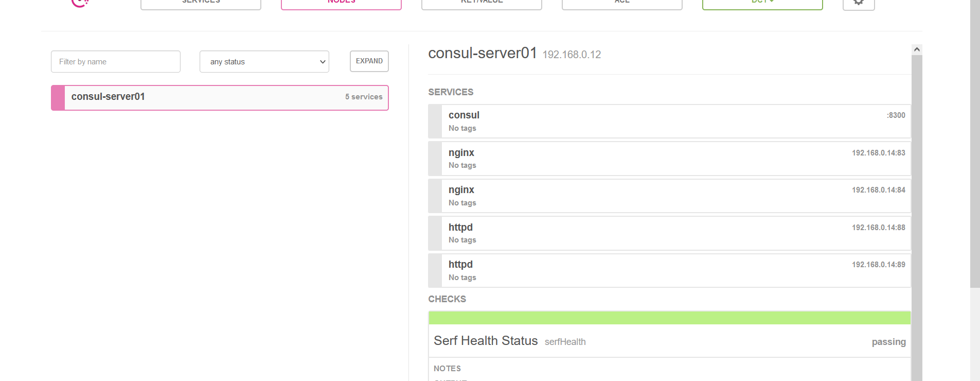The image size is (980, 381).
Task: Open the consul service on port 8300
Action: [669, 122]
